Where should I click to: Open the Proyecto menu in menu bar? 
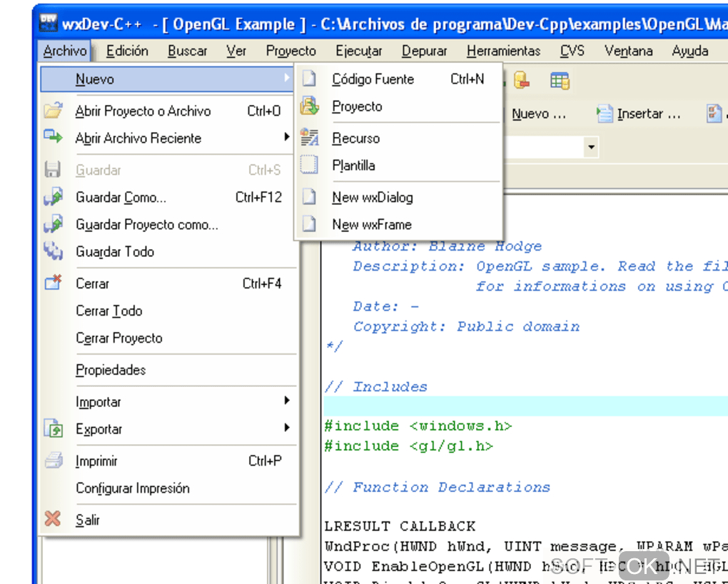click(x=291, y=51)
